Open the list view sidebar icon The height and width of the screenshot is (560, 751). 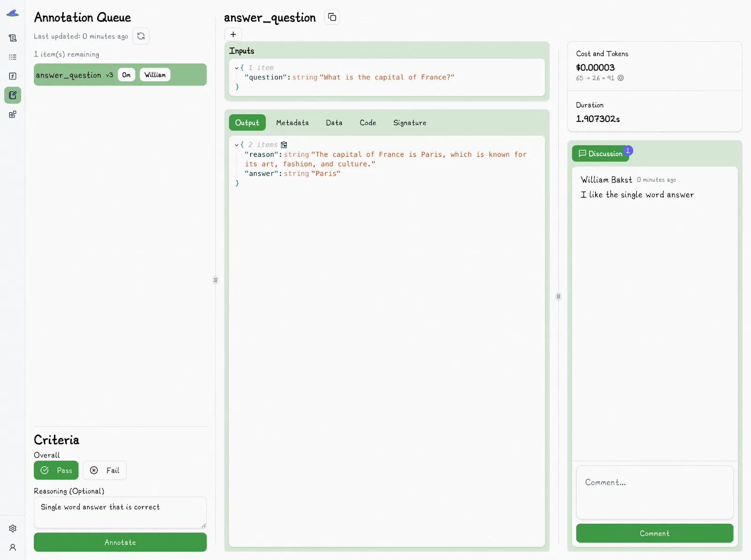point(13,57)
